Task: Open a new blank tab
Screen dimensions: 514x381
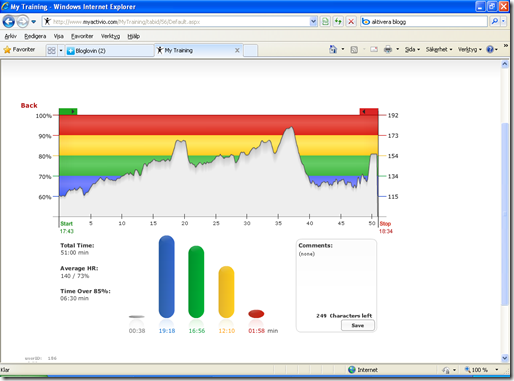Action: [250, 51]
